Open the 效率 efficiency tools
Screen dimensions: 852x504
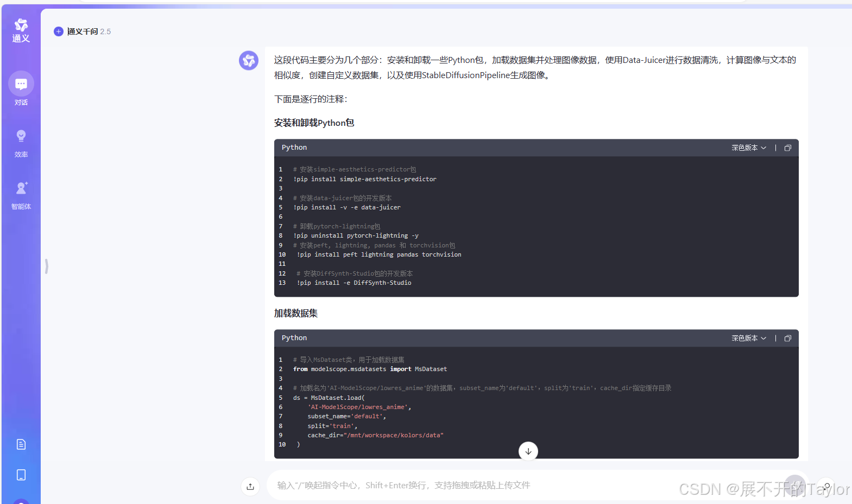tap(21, 143)
